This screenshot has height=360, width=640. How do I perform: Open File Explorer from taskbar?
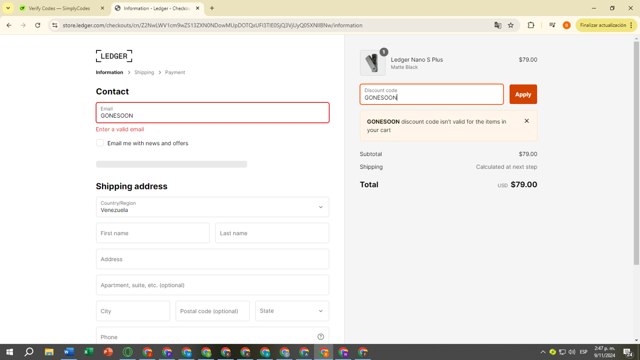(x=49, y=352)
